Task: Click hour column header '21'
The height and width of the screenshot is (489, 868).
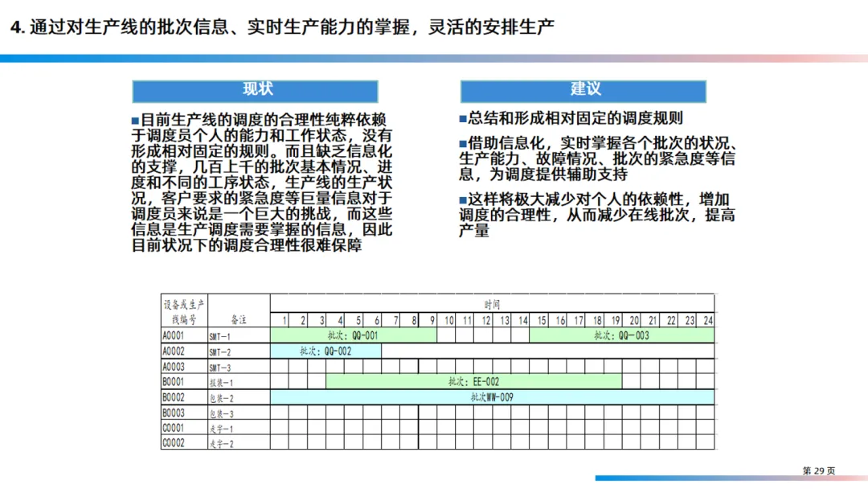Action: tap(649, 319)
